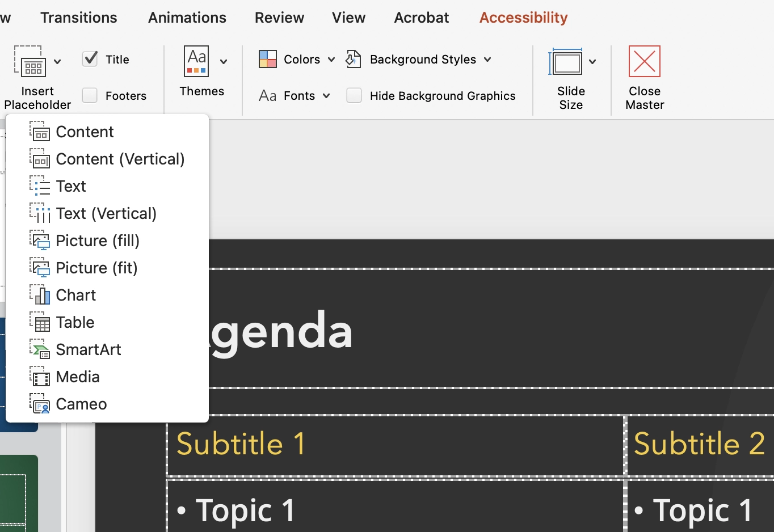Select Text (Vertical) from the menu
Screen dimensions: 774x532
click(x=106, y=213)
